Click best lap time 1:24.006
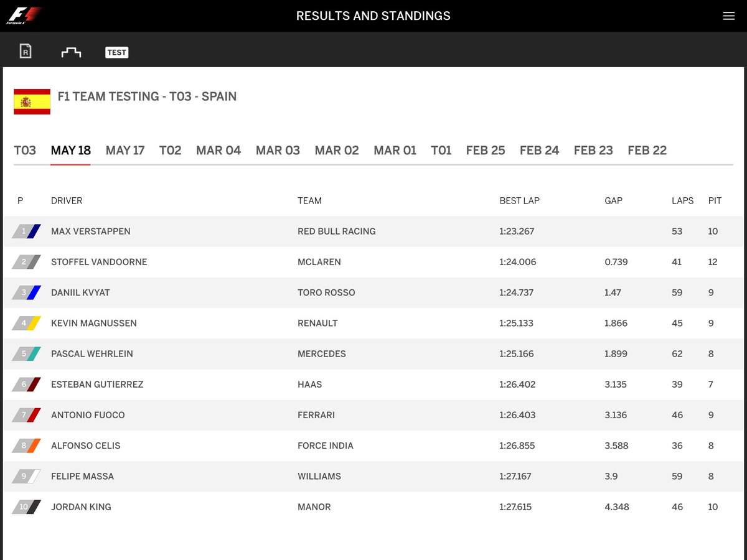This screenshot has height=560, width=747. pyautogui.click(x=517, y=262)
